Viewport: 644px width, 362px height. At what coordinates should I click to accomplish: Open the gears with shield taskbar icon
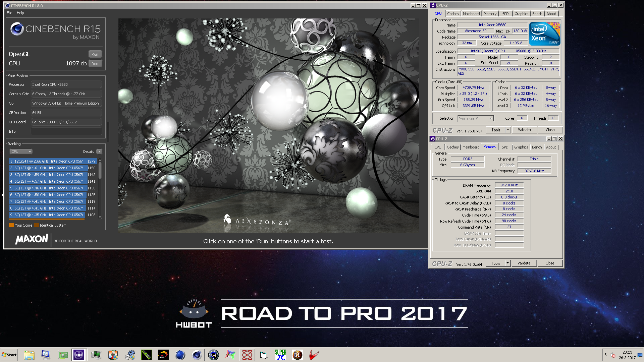point(130,355)
